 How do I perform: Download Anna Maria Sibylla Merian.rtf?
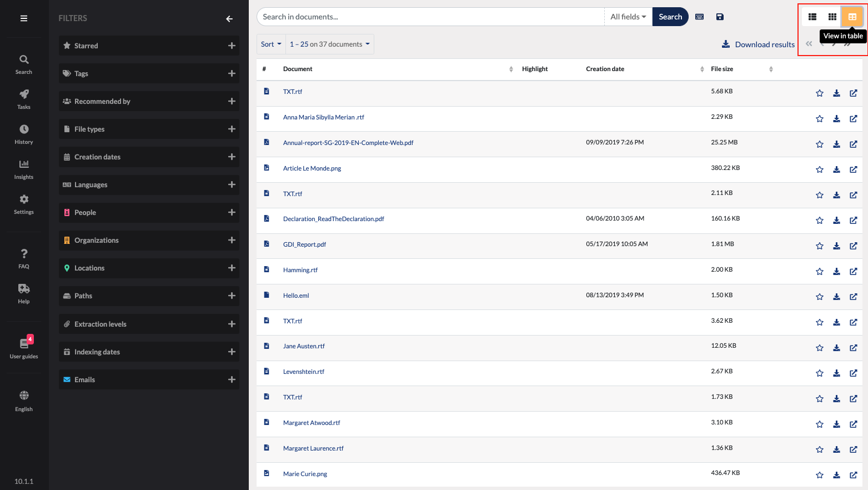coord(836,119)
